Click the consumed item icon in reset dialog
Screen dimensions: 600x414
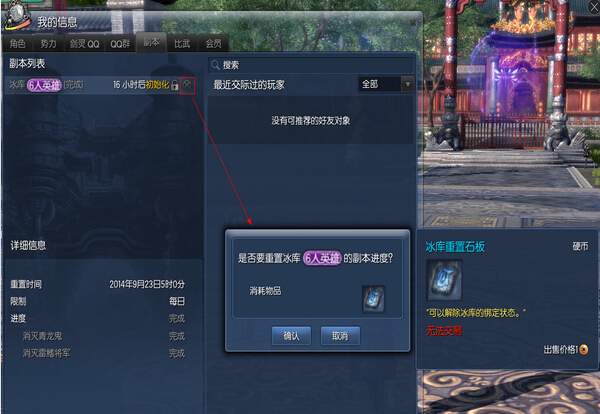[373, 299]
